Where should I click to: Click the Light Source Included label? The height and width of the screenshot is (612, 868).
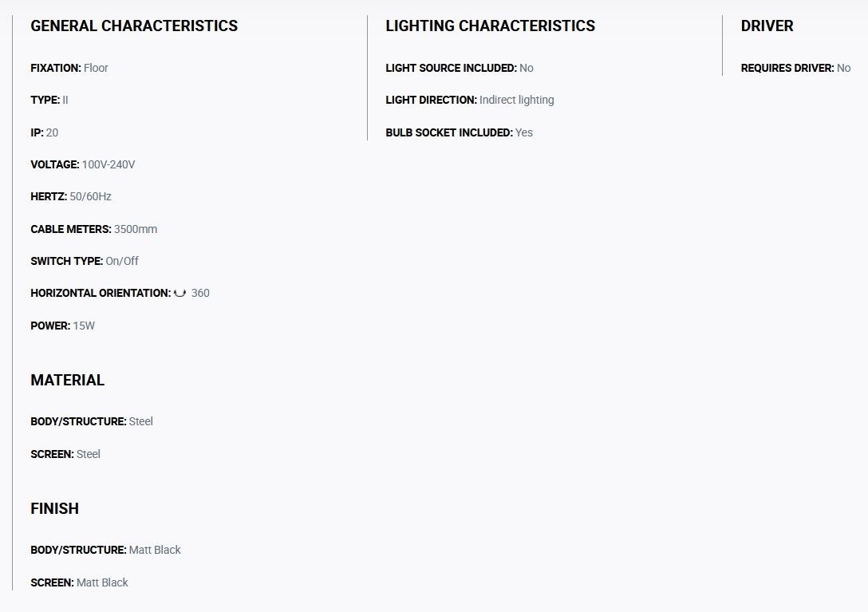tap(452, 68)
